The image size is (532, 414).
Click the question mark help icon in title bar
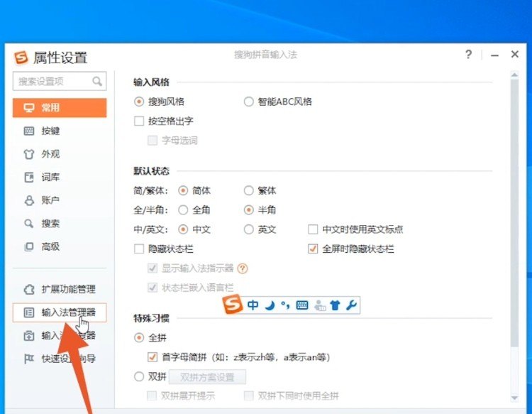[x=469, y=55]
